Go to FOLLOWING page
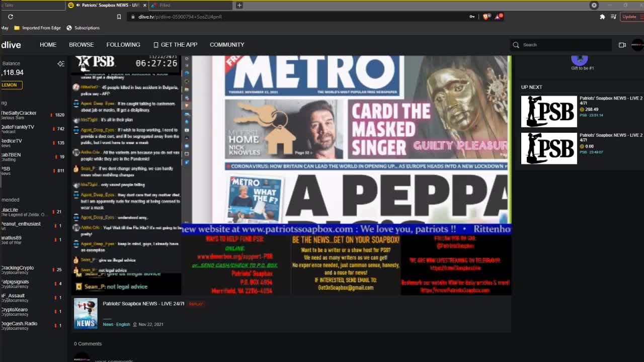Image resolution: width=644 pixels, height=362 pixels. pyautogui.click(x=123, y=45)
